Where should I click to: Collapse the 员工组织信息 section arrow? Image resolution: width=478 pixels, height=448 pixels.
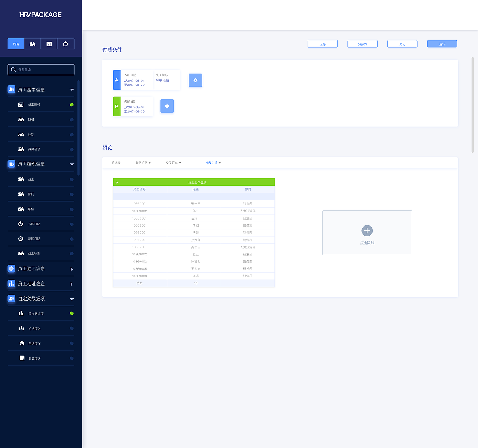tap(72, 164)
